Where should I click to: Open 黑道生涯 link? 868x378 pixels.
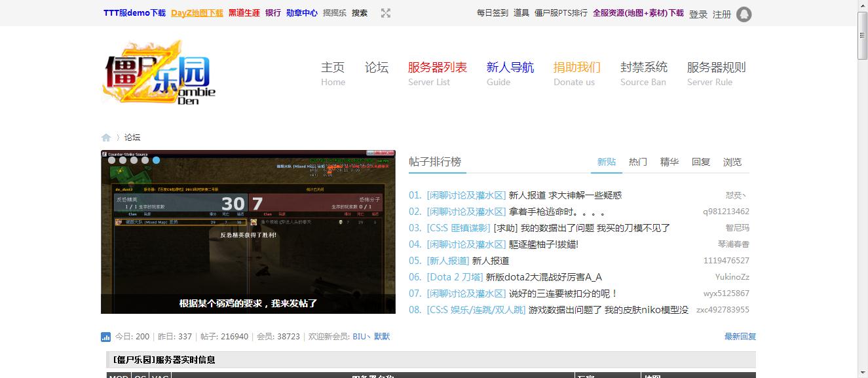point(244,13)
